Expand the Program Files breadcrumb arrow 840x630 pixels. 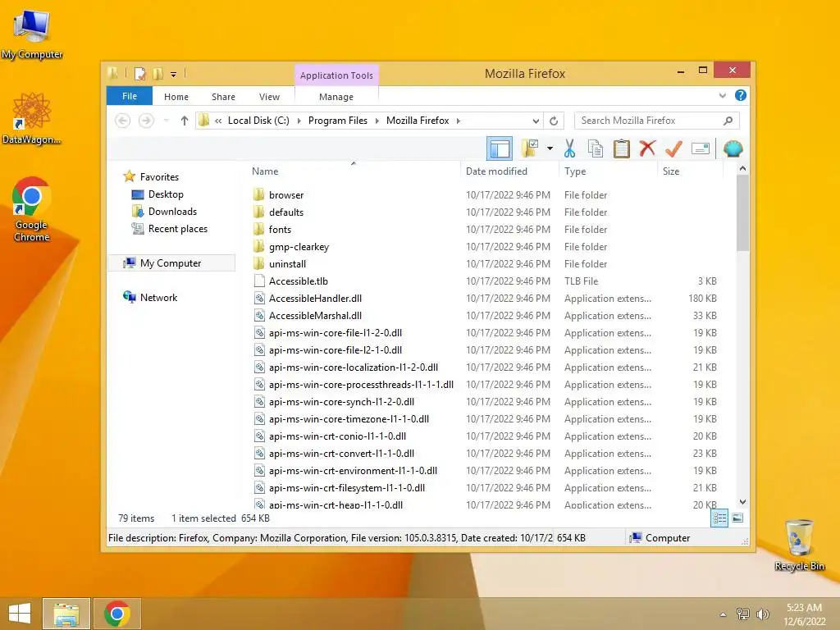[377, 121]
